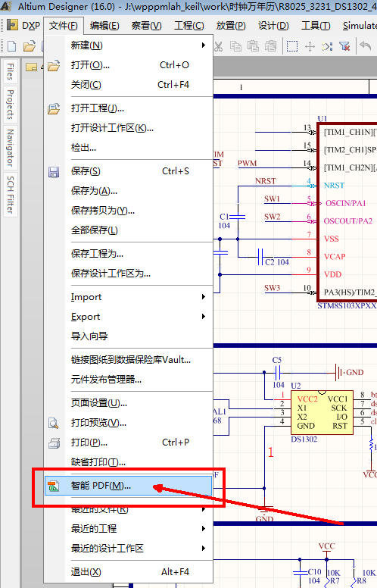Expand the Export submenu
377x588 pixels.
tap(204, 316)
